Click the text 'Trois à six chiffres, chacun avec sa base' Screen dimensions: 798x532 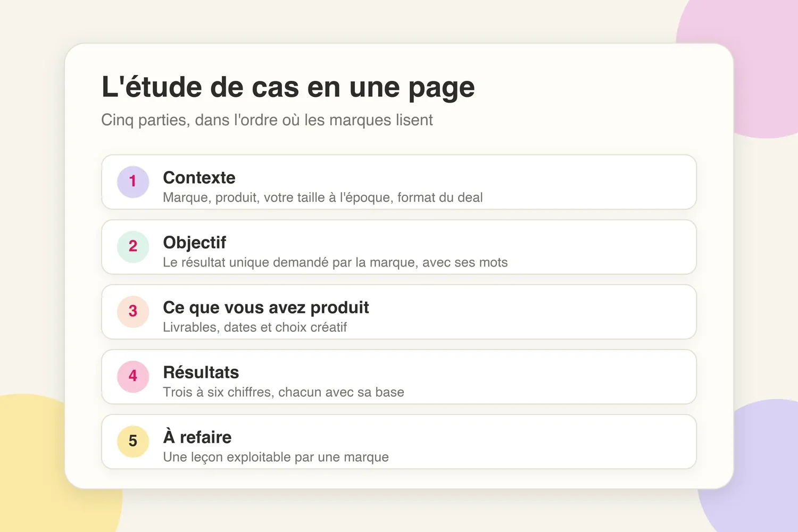284,392
